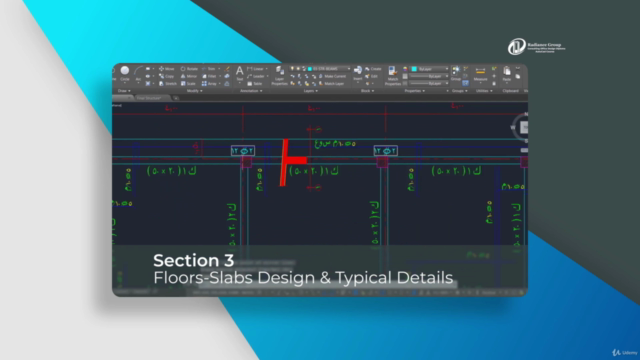
Task: Select the Leader annotation tool
Action: (x=256, y=76)
